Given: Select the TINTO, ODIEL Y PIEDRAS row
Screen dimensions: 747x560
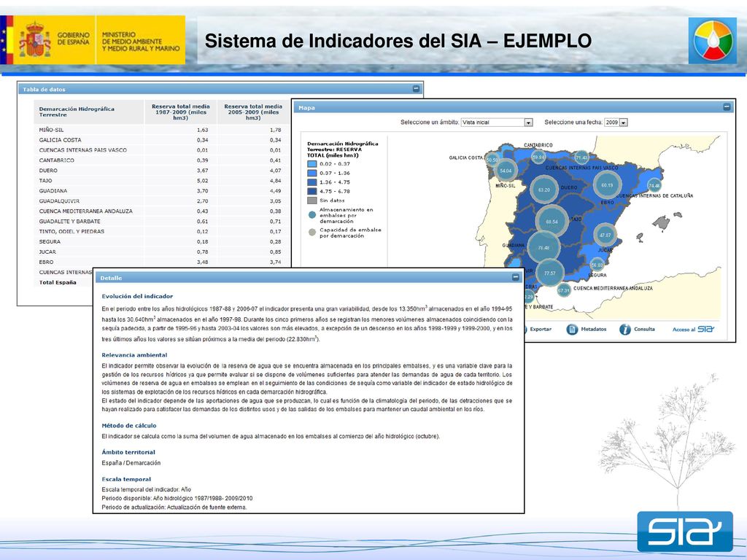Looking at the screenshot, I should click(162, 231).
